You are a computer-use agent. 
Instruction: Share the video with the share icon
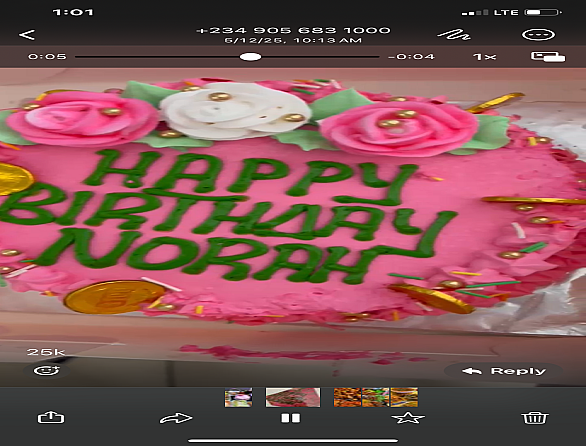(x=51, y=417)
